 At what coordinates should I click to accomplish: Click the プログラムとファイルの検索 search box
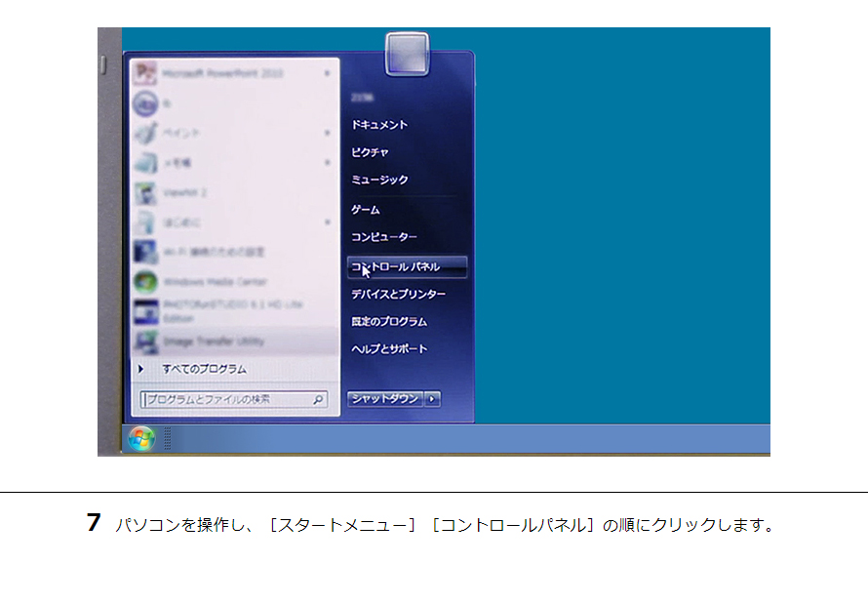point(224,399)
